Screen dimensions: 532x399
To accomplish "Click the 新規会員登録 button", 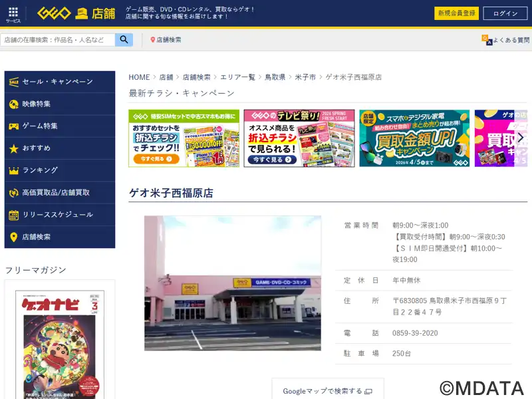I will 456,13.
